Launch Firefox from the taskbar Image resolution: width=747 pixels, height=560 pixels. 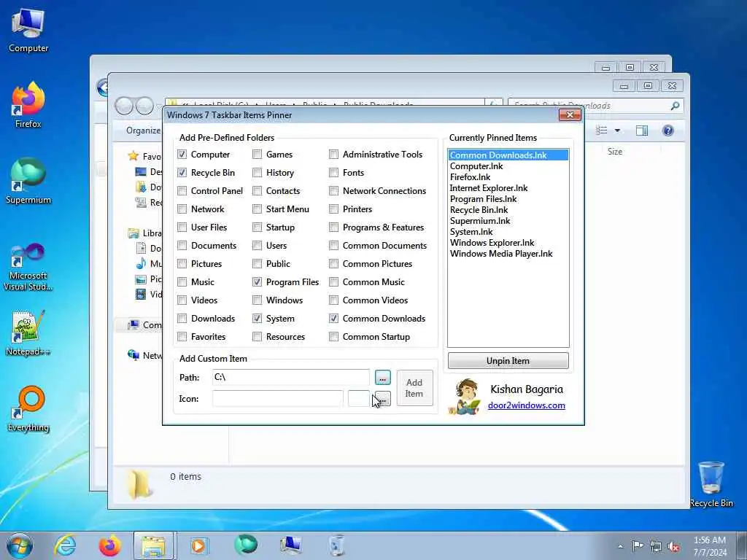click(109, 545)
